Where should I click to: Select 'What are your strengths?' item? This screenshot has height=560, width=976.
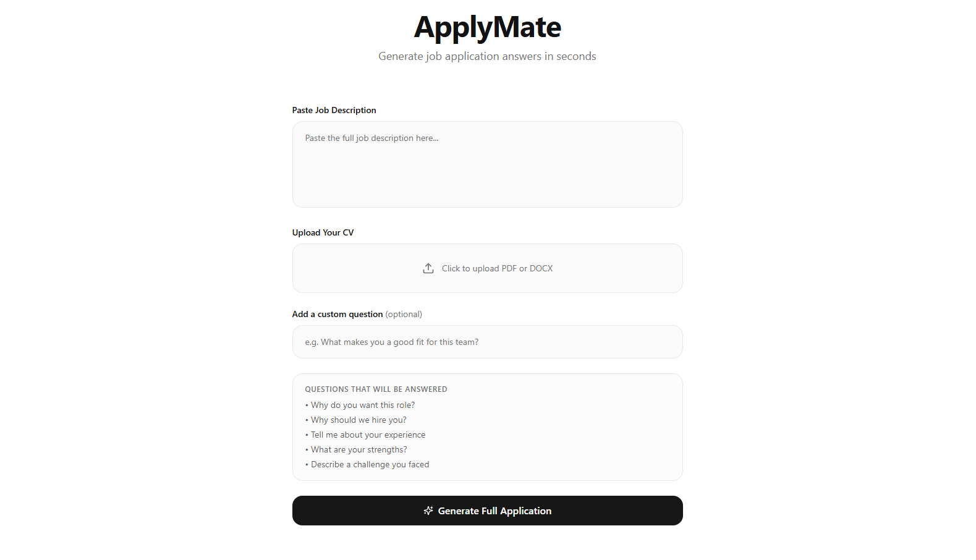point(359,449)
